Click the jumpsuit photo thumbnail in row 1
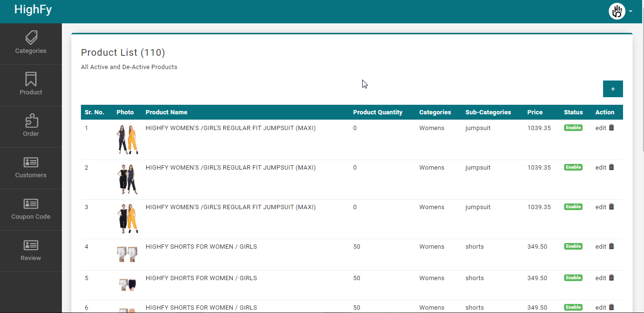Image resolution: width=644 pixels, height=313 pixels. point(127,140)
